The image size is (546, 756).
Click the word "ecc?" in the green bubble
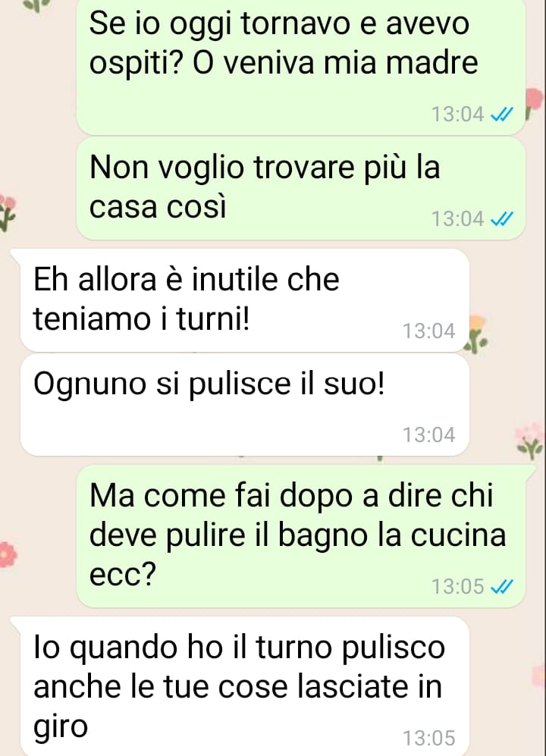click(x=123, y=575)
